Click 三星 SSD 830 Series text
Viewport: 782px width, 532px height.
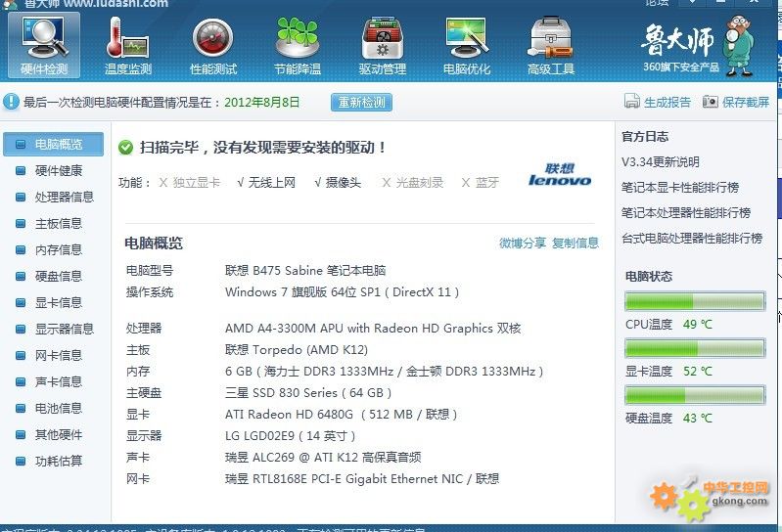(x=308, y=392)
